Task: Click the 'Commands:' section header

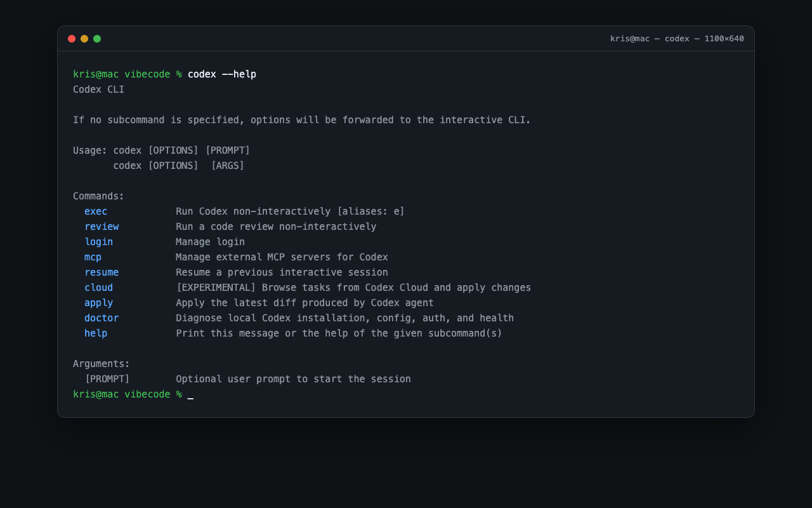Action: point(99,196)
